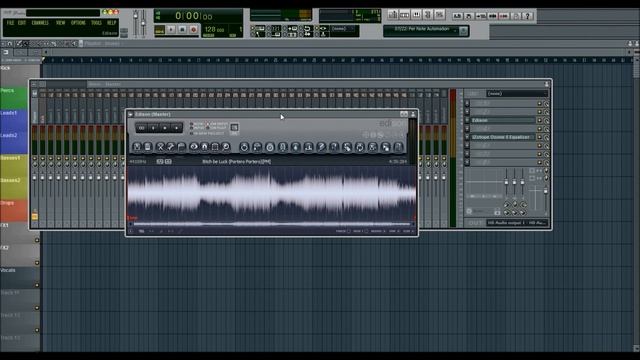Screen dimensions: 640x360
Task: Open Edison's magnet Snap menu icon
Action: pos(204,147)
